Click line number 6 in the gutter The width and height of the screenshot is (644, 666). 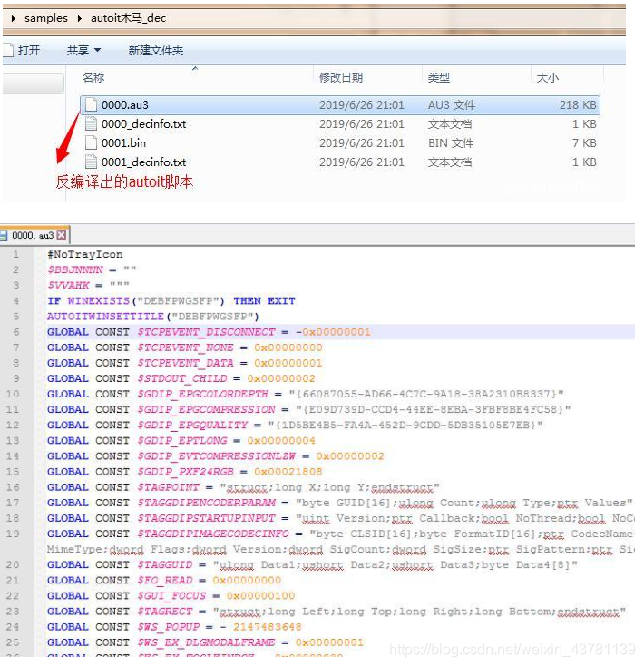coord(15,332)
